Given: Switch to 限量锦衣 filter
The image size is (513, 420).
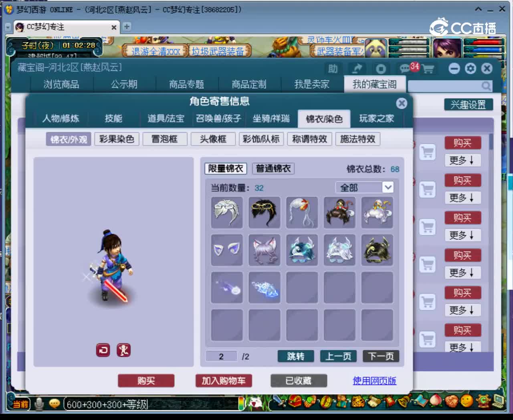Looking at the screenshot, I should 226,168.
